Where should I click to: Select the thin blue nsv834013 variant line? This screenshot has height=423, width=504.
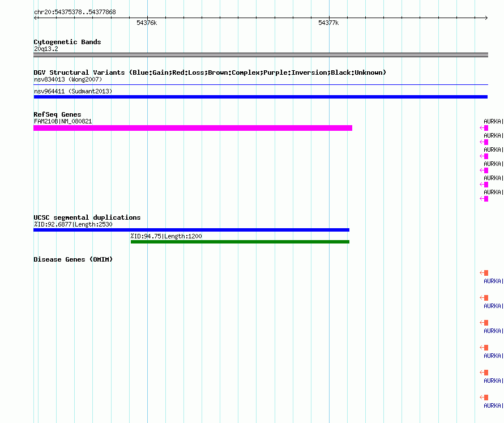(260, 85)
